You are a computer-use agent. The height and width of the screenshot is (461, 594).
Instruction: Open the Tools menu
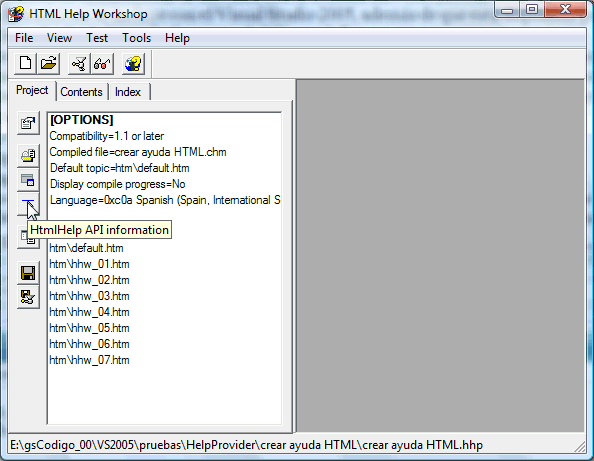(x=136, y=38)
